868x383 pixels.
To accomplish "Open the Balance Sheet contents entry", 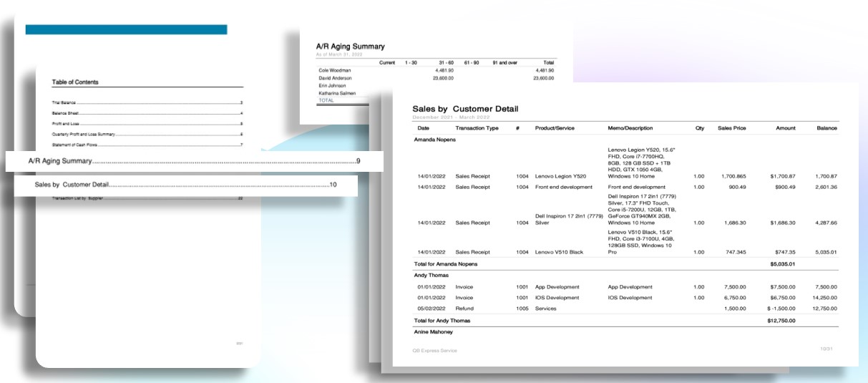I will 147,113.
